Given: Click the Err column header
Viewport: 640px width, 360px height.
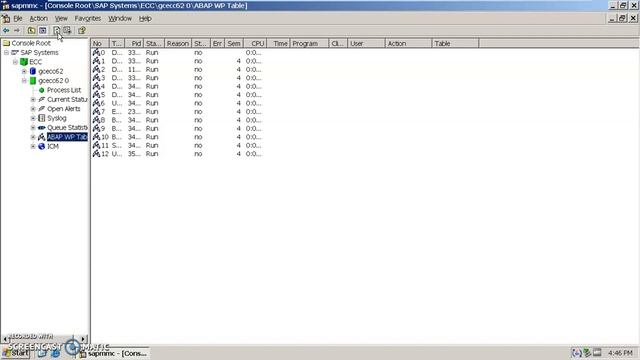Looking at the screenshot, I should click(217, 43).
